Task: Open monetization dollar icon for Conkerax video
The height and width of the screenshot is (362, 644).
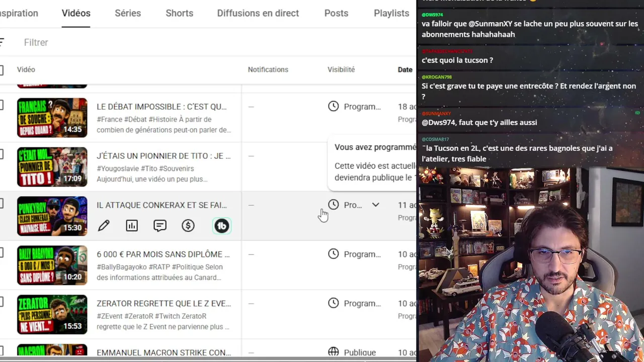Action: click(x=188, y=226)
